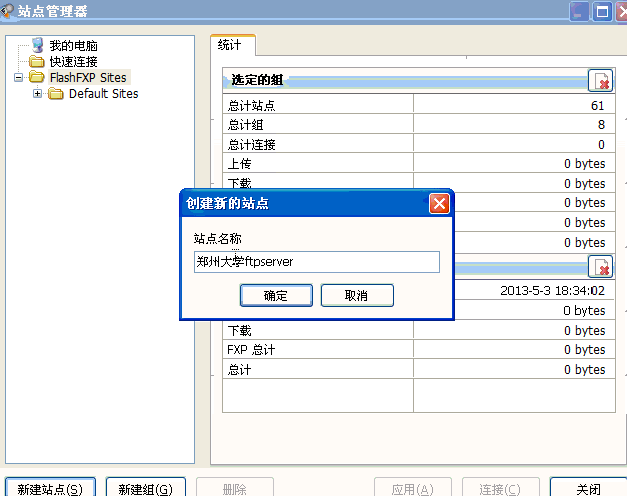Click the My Computer icon in the tree
This screenshot has height=496, width=627.
tap(38, 45)
